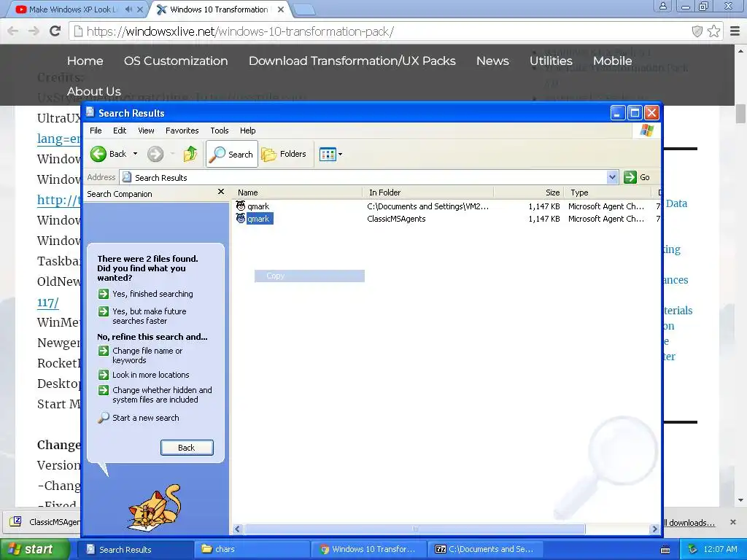Open the Favorites menu
The image size is (747, 560).
point(182,131)
